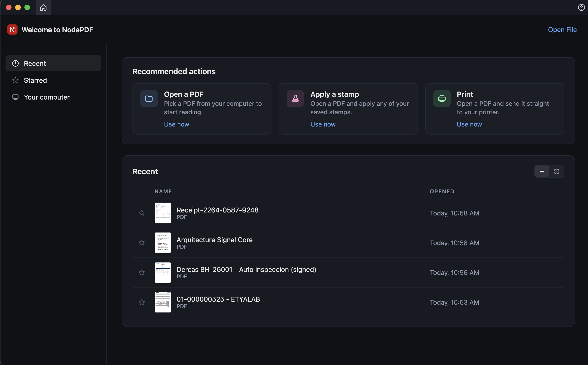Image resolution: width=588 pixels, height=365 pixels.
Task: Click Today, 10:56 AM opened time
Action: coord(455,273)
